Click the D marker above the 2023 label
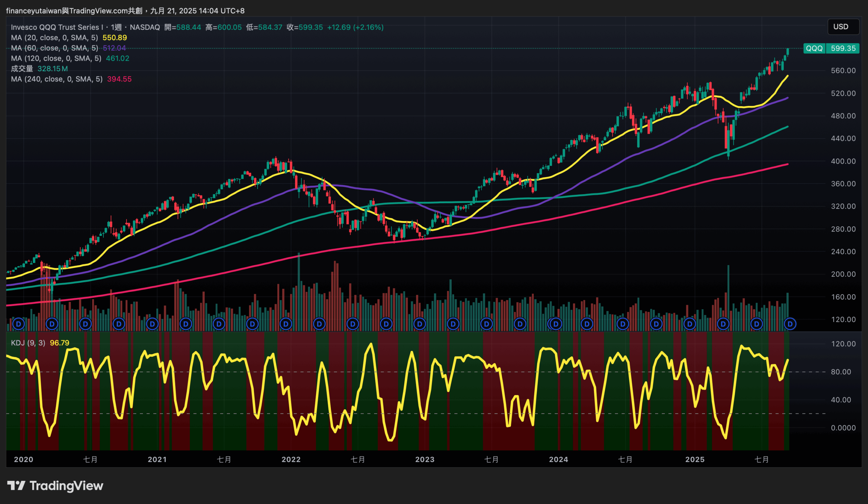The image size is (868, 504). 419,324
